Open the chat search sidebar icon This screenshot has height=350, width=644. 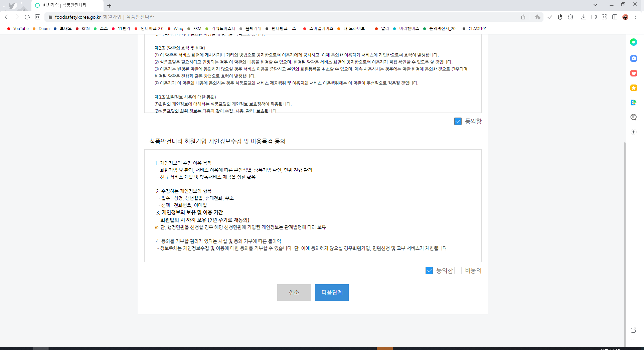coord(634,117)
